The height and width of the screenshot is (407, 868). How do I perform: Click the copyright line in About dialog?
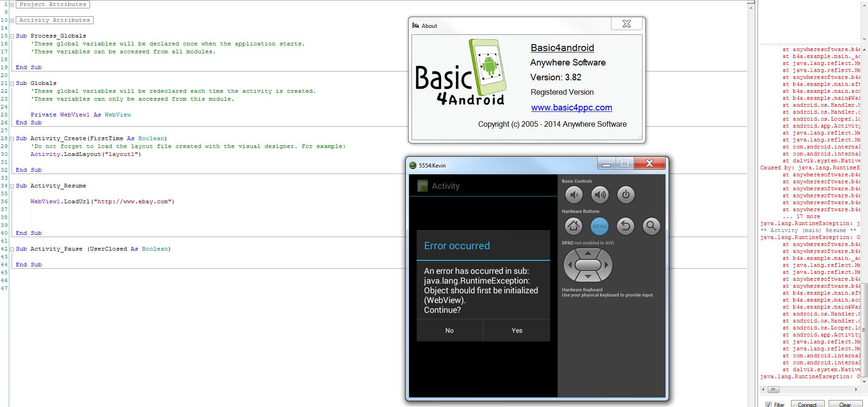553,124
